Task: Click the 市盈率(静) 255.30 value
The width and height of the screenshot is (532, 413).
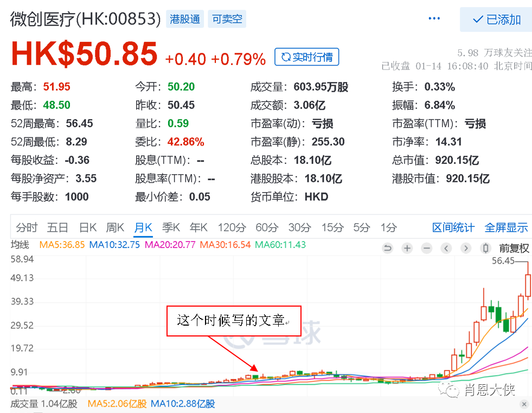Action: point(328,142)
